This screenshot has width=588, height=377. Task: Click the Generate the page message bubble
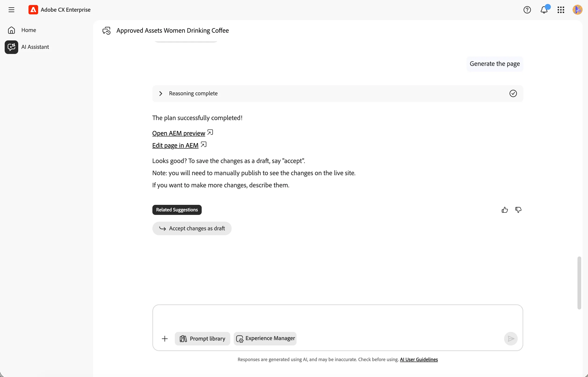pyautogui.click(x=495, y=64)
